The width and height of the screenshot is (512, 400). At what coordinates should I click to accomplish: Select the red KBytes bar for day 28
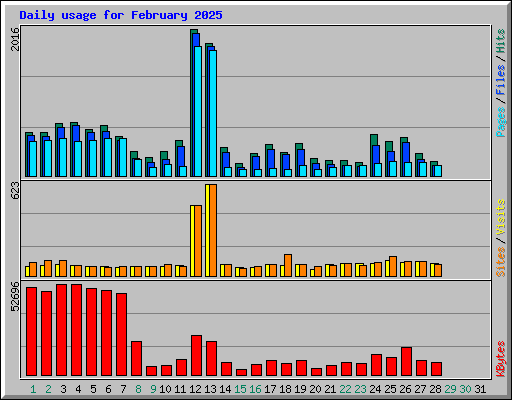pyautogui.click(x=436, y=369)
